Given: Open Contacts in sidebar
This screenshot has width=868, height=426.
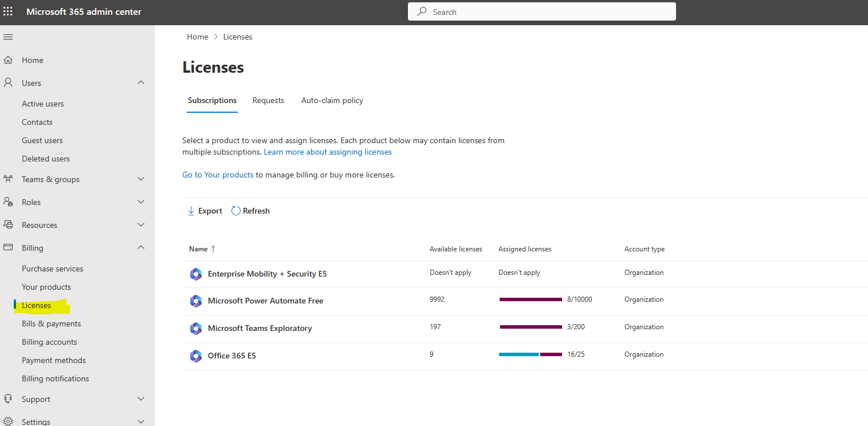Looking at the screenshot, I should pos(37,122).
